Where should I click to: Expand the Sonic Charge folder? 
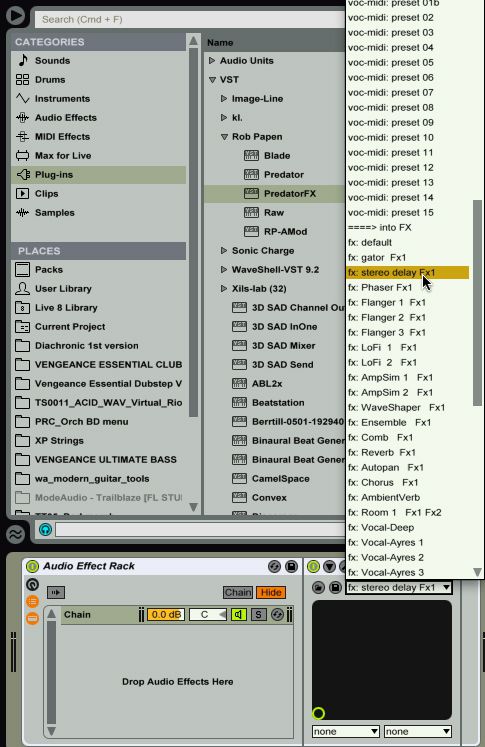click(223, 251)
